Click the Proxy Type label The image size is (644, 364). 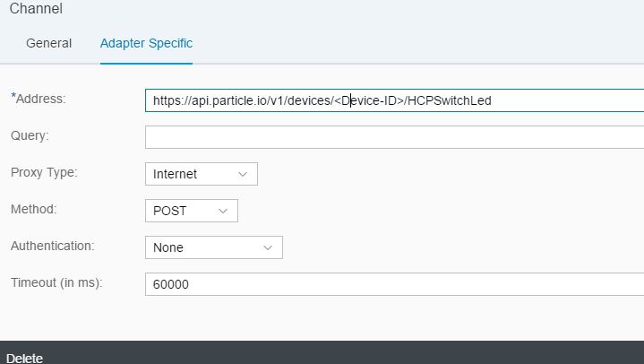click(x=44, y=172)
